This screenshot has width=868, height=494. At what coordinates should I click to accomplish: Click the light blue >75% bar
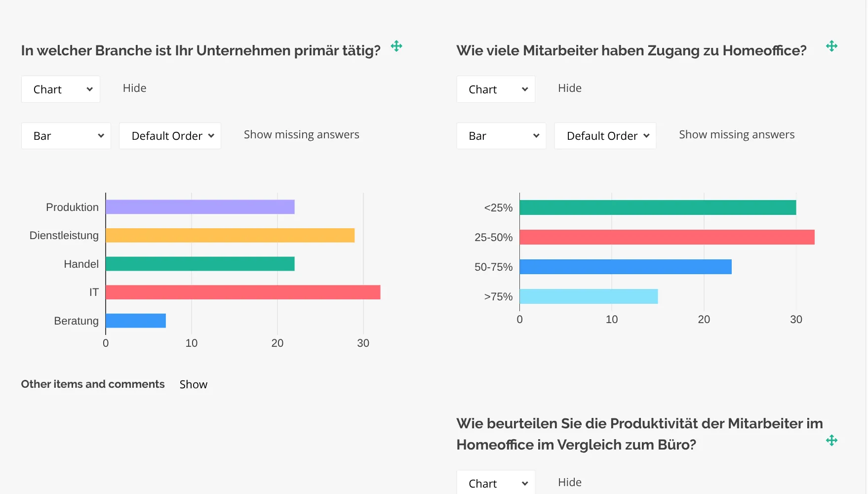589,296
